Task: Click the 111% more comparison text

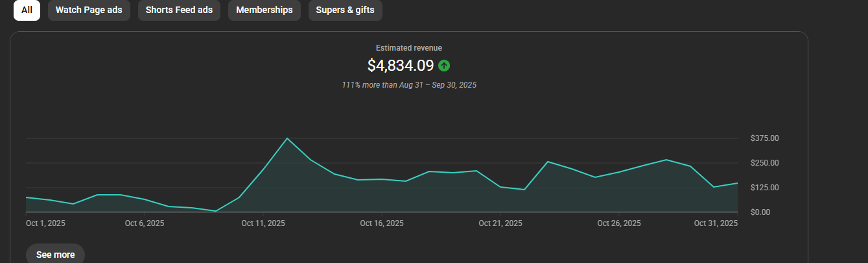Action: coord(408,85)
